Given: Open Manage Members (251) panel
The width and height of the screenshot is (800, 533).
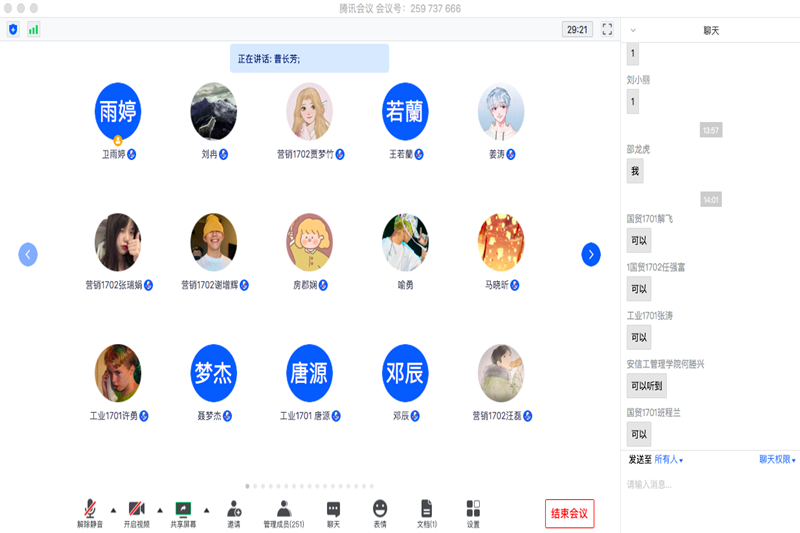Looking at the screenshot, I should (284, 510).
